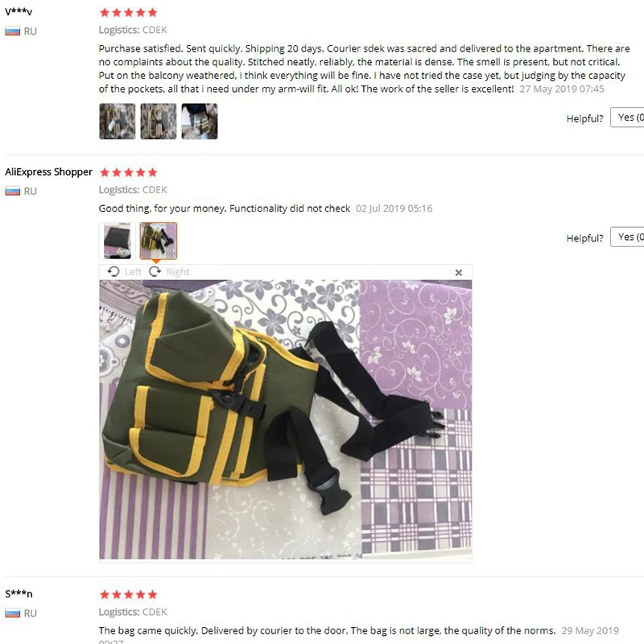Vote Yes on AliExpress Shopper's review

tap(628, 237)
